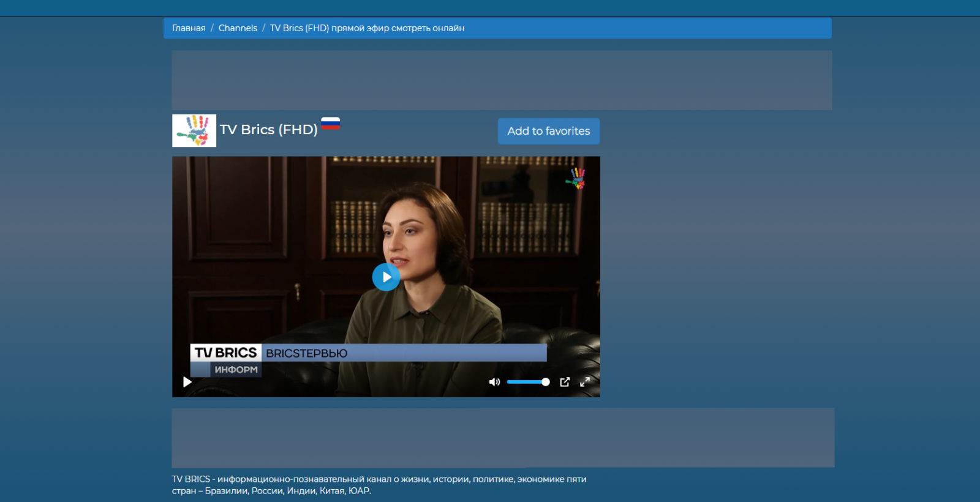
Task: Click the BRICSтервью caption bar in the video
Action: tap(404, 353)
